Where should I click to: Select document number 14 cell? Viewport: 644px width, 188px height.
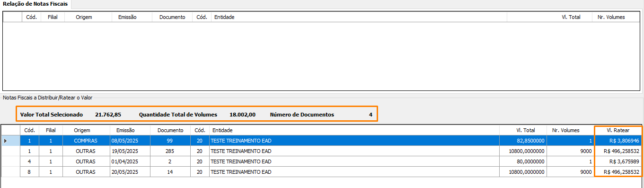(x=170, y=172)
